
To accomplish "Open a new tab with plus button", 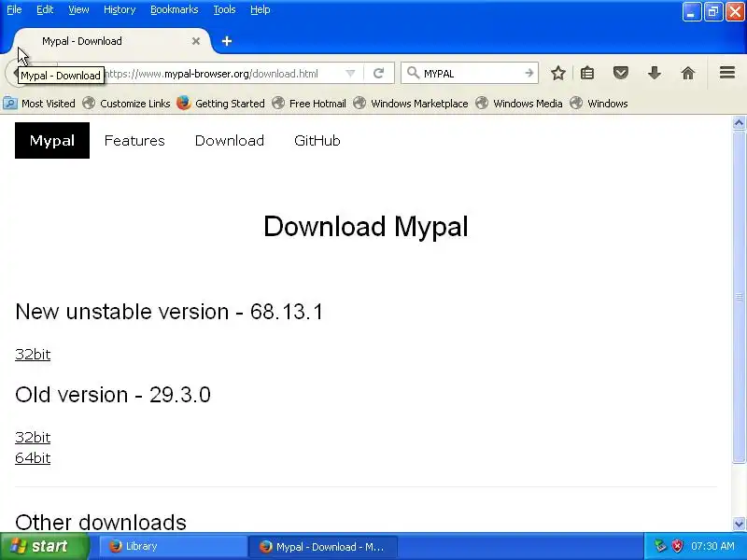I will [227, 41].
